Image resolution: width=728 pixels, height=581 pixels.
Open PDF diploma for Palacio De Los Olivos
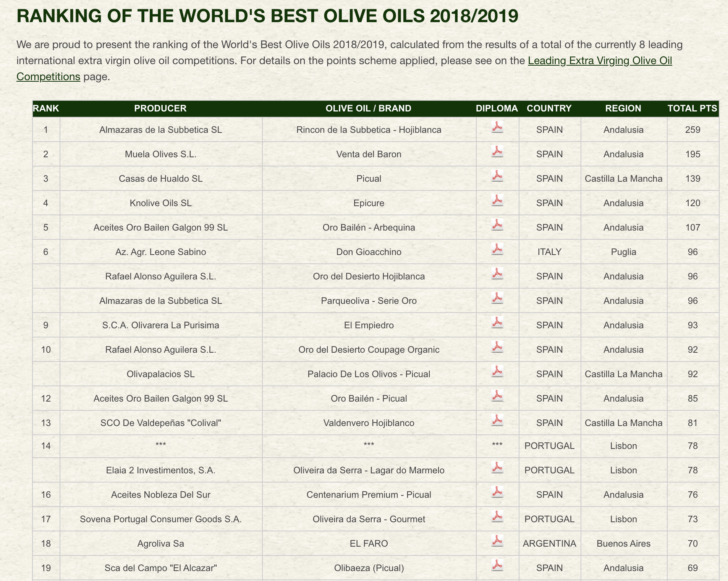[497, 371]
